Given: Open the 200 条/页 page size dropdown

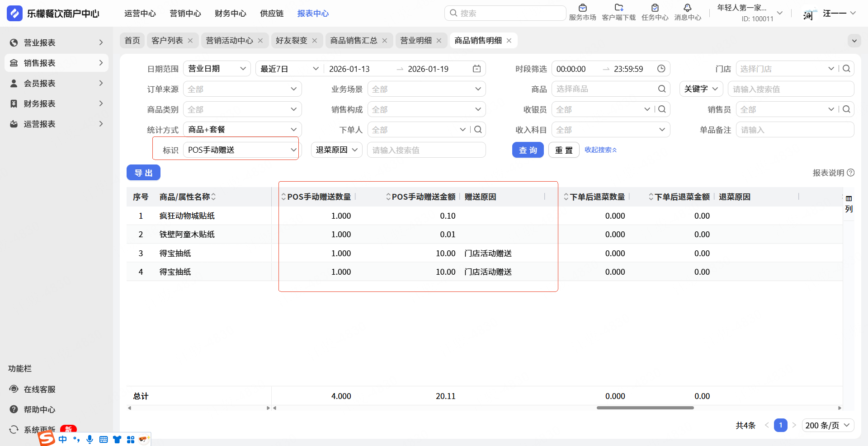Looking at the screenshot, I should click(827, 425).
